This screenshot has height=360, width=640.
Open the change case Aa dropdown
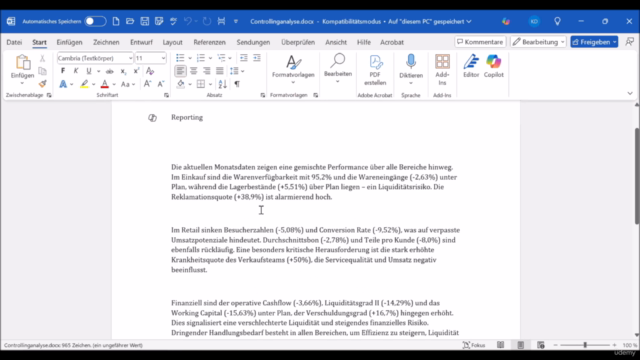pos(128,84)
